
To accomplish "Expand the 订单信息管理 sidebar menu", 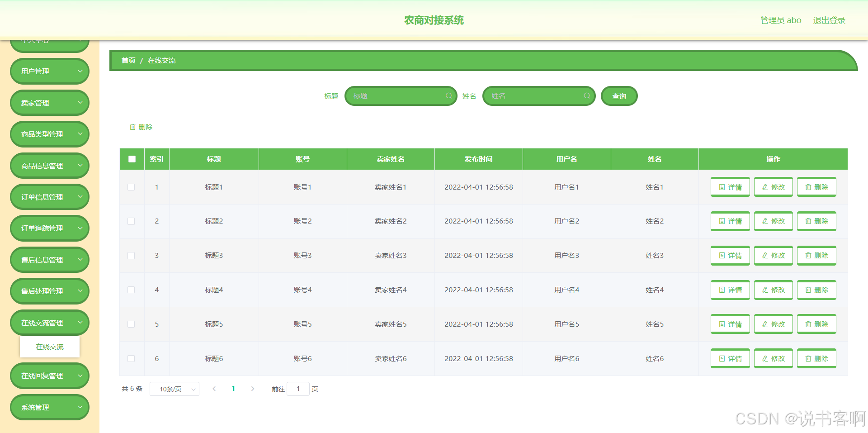I will pos(50,197).
